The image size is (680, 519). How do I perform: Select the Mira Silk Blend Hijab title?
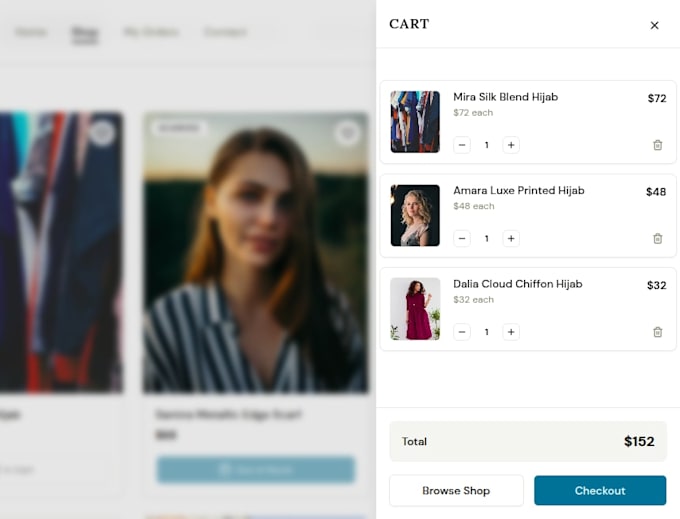pos(505,97)
